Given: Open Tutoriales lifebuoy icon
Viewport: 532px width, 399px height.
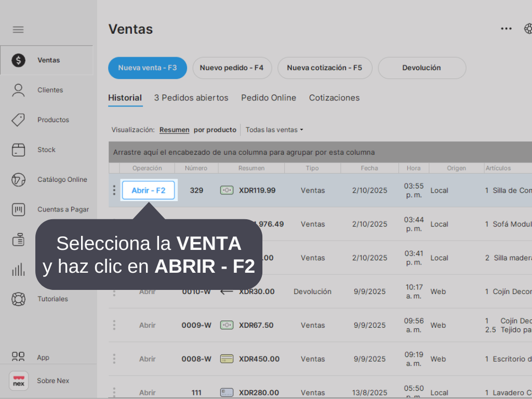Looking at the screenshot, I should (18, 299).
